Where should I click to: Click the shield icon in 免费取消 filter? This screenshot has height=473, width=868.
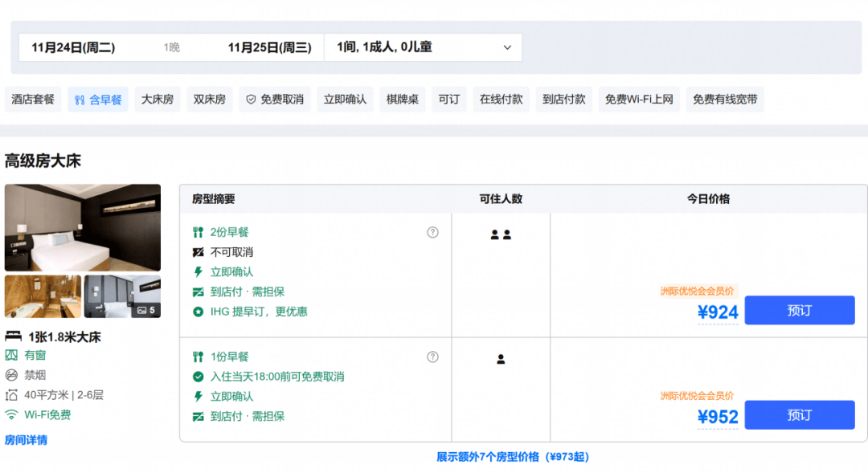(251, 100)
